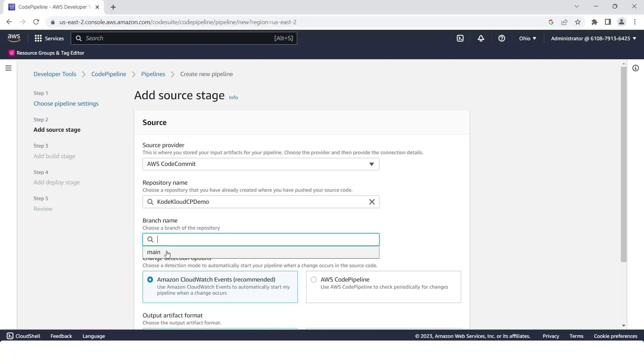Select Amazon CloudWatch Events radio option
Viewport: 644px width, 362px height.
point(150,280)
